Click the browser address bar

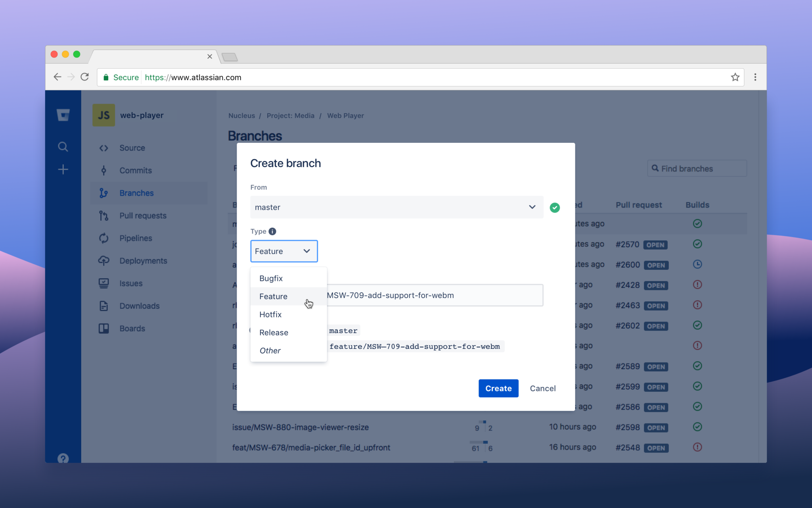coord(396,77)
